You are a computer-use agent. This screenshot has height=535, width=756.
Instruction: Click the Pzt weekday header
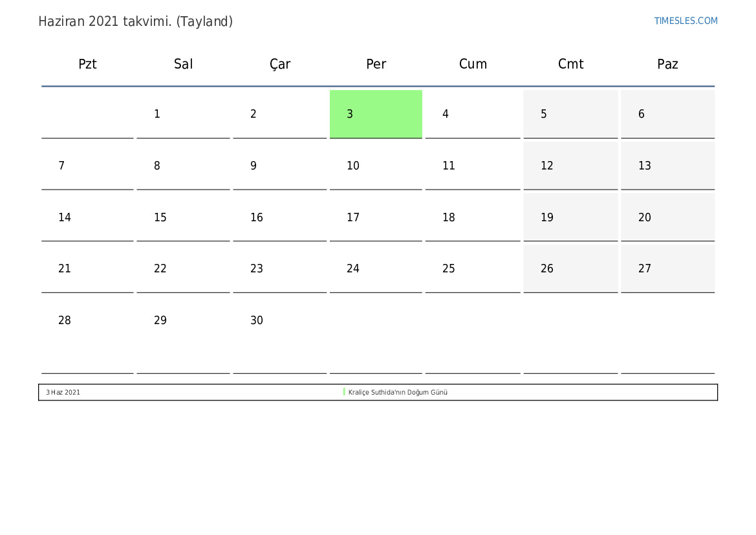(87, 64)
